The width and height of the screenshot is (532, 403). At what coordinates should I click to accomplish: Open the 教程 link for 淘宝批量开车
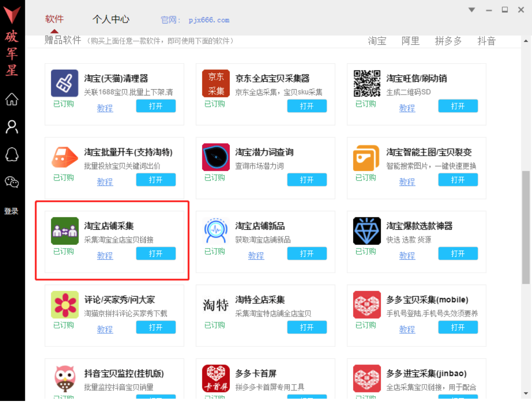point(105,182)
